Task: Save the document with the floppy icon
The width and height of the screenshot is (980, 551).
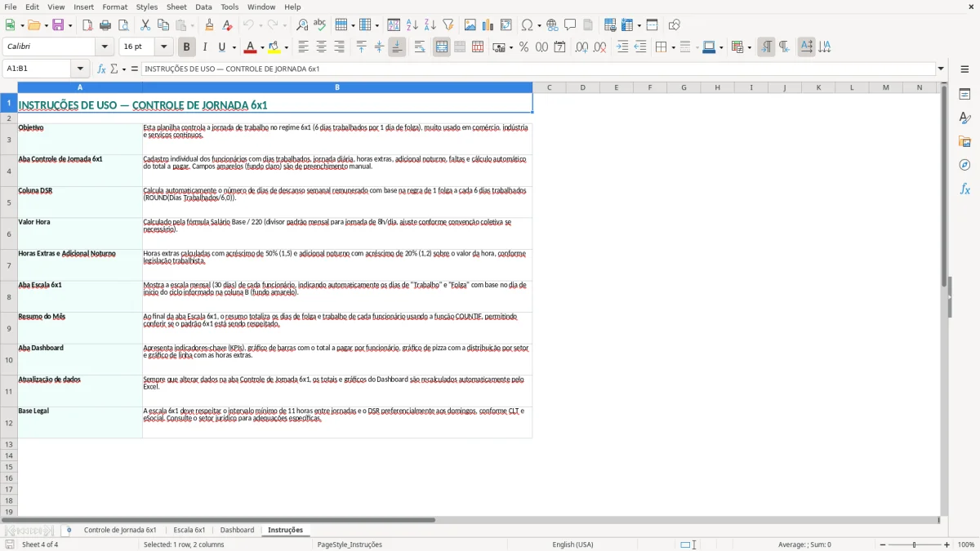Action: pos(58,25)
